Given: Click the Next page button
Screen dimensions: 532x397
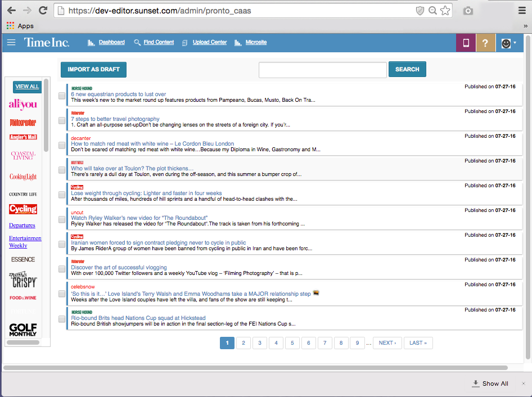Looking at the screenshot, I should pos(387,343).
